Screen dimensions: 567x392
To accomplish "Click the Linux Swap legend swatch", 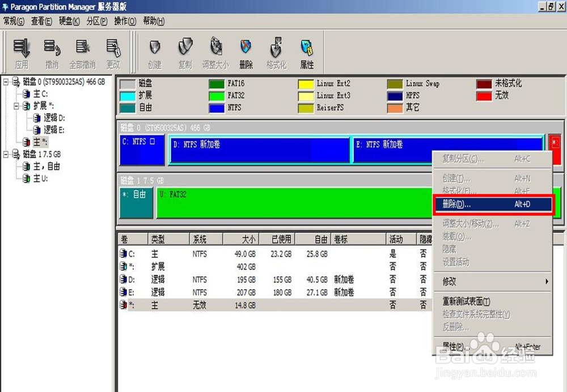I will pyautogui.click(x=395, y=84).
